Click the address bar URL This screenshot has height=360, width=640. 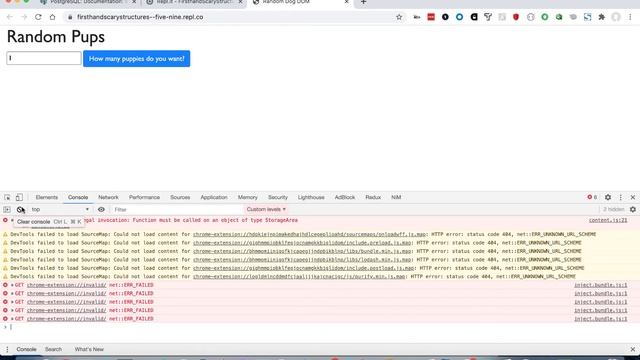(x=140, y=17)
